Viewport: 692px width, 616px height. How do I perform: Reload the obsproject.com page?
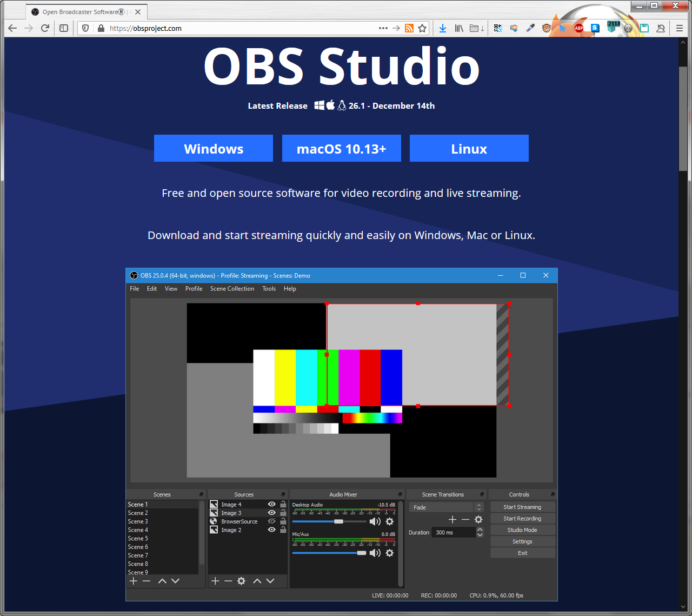[x=45, y=28]
